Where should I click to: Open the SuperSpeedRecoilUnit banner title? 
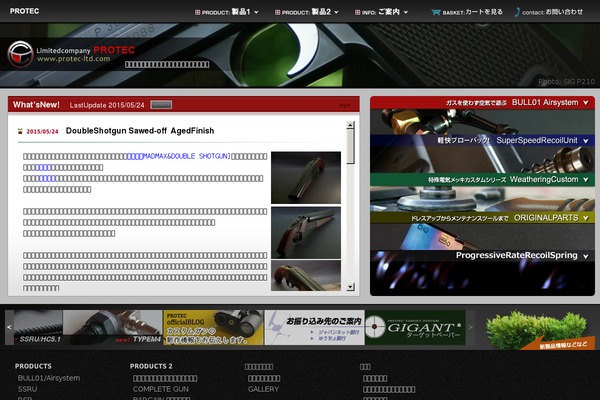coord(537,140)
